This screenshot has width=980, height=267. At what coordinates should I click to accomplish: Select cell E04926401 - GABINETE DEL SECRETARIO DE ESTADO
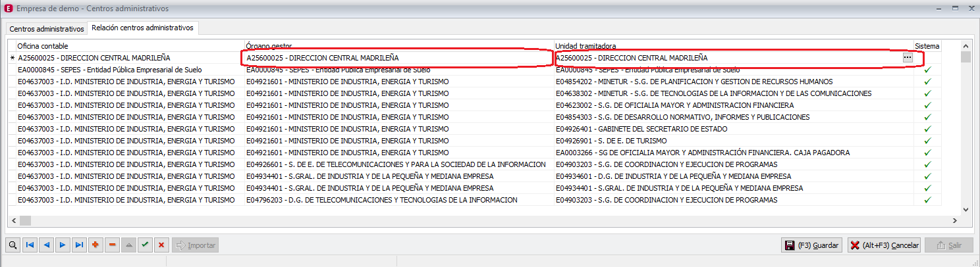(734, 129)
